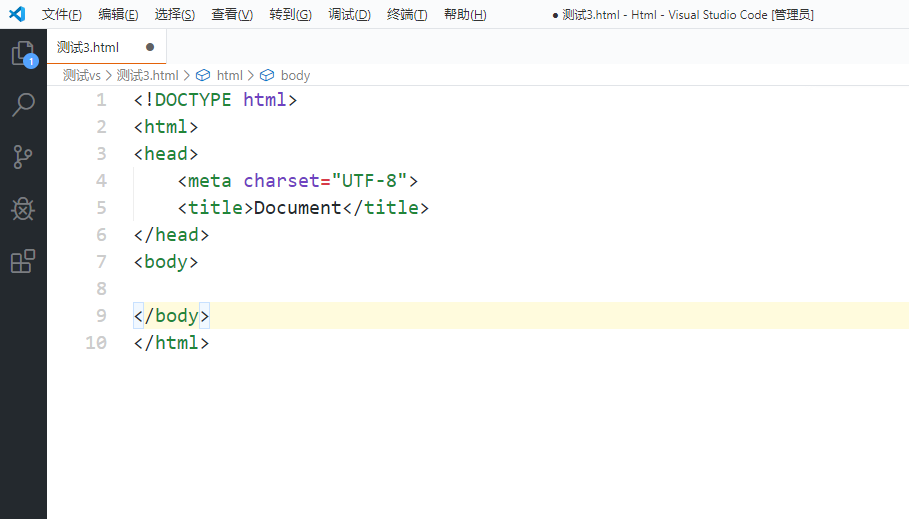Viewport: 909px width, 519px height.
Task: Click the opening <html> tag
Action: click(166, 127)
